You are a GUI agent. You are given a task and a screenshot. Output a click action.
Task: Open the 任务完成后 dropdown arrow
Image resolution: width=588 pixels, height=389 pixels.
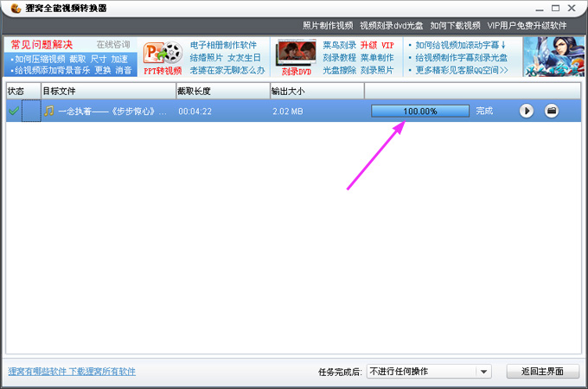[x=483, y=372]
